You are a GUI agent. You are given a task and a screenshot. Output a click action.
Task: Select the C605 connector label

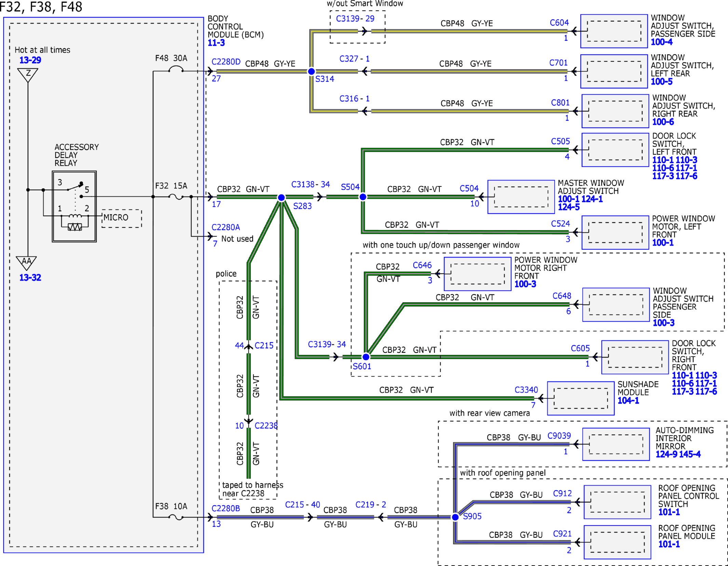tap(580, 348)
